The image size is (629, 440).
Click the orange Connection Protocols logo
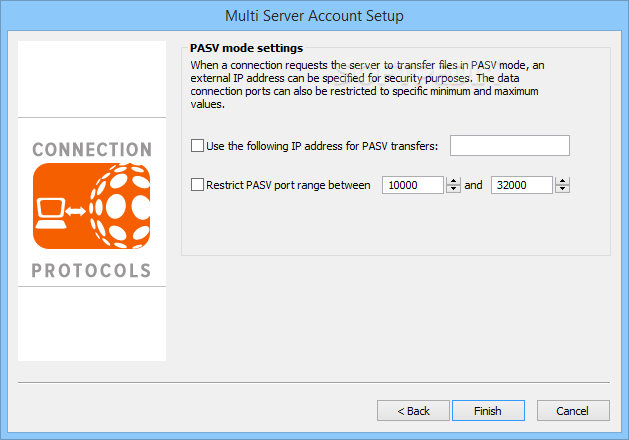tap(91, 206)
